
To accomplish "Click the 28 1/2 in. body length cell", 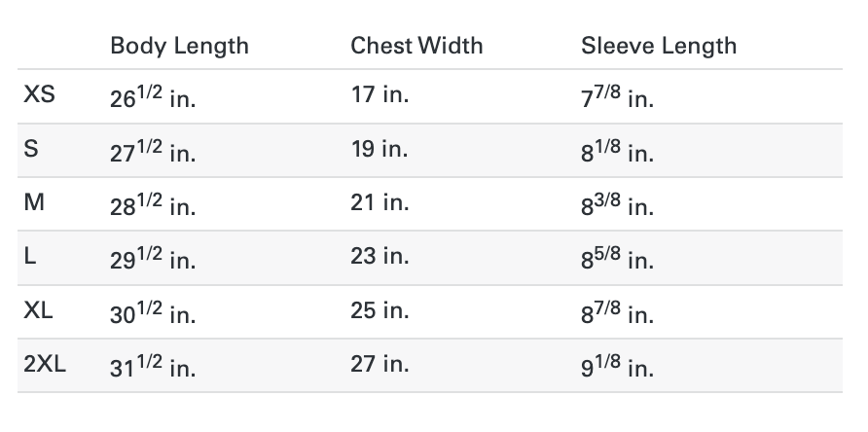I will (x=153, y=204).
